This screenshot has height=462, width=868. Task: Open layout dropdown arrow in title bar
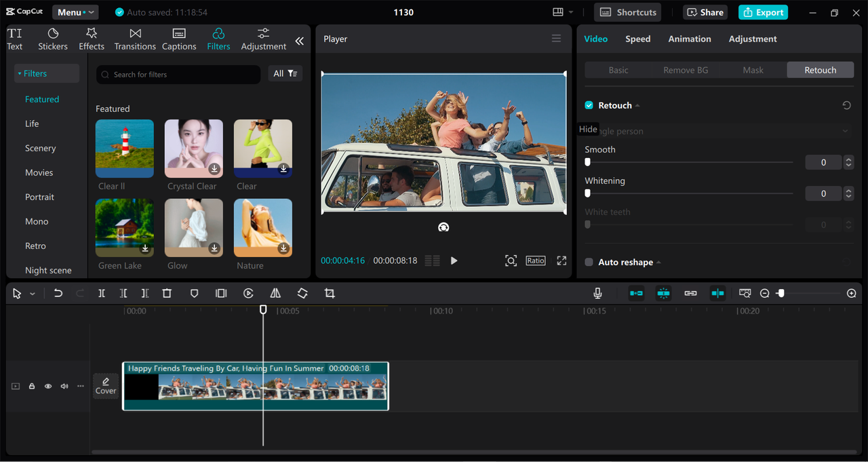(x=571, y=12)
